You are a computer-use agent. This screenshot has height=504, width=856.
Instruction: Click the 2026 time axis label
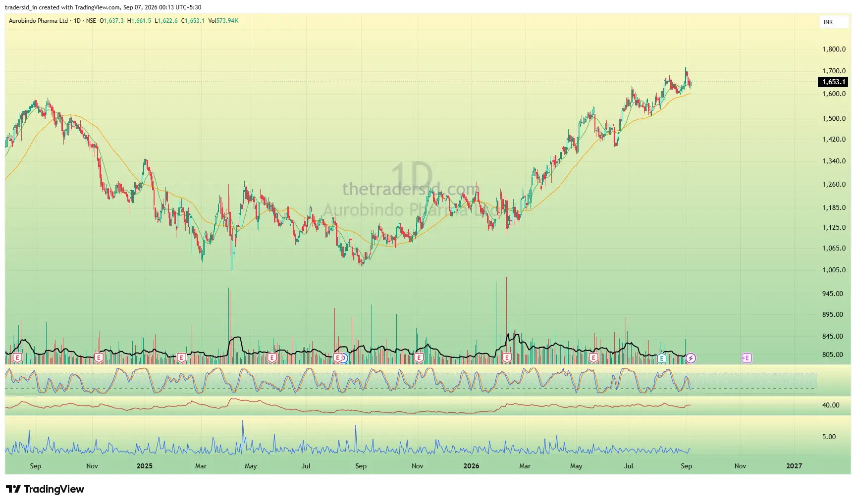tap(471, 466)
